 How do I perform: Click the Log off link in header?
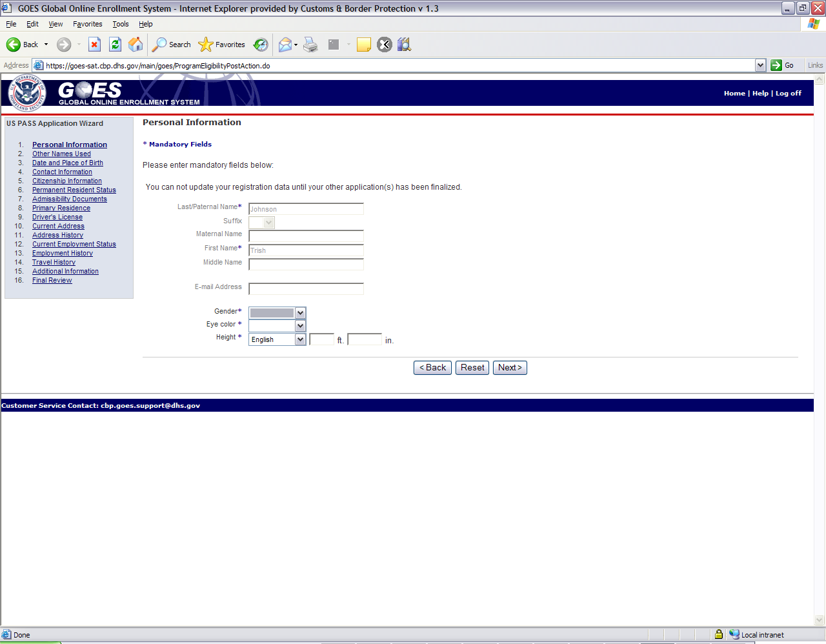788,93
